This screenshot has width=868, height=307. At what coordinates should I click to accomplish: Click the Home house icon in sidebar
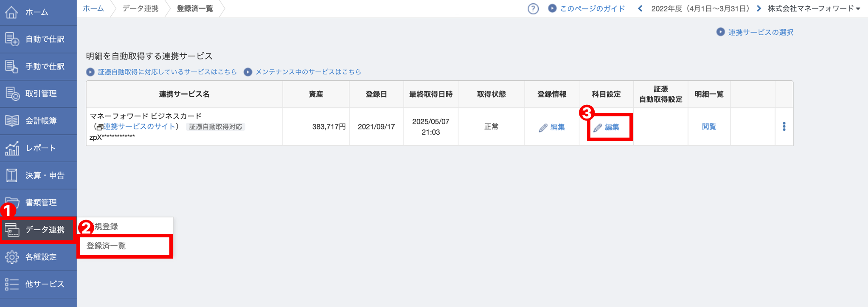(11, 12)
